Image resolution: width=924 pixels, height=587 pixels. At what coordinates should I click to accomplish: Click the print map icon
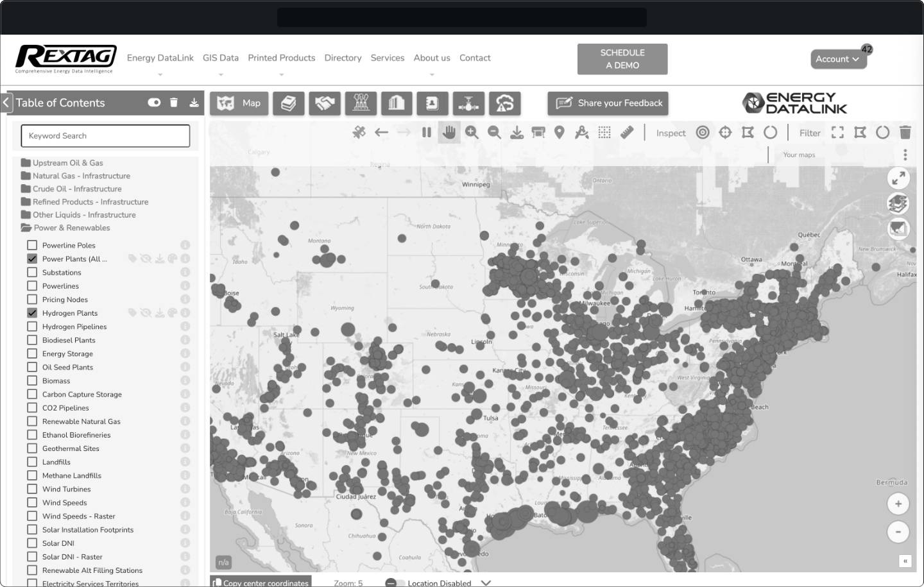tap(538, 133)
